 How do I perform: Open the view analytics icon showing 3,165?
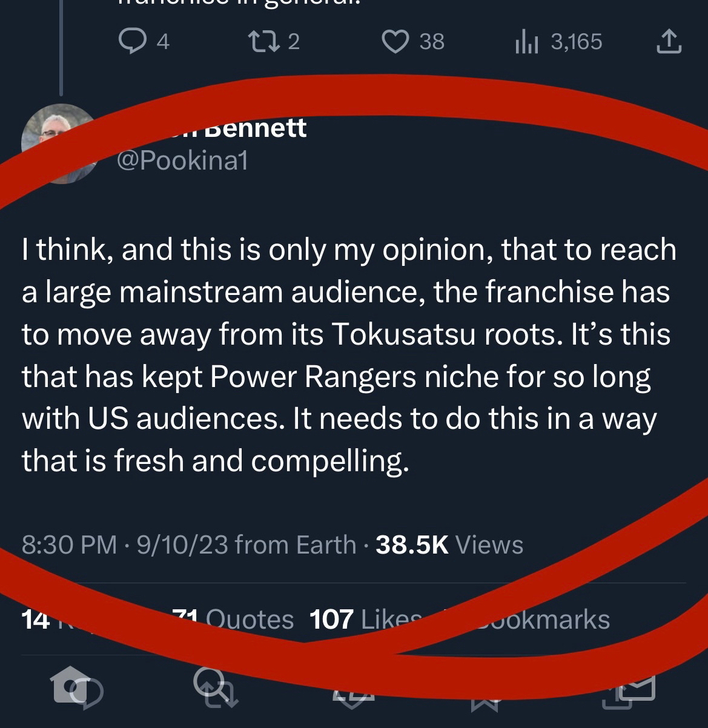(x=527, y=42)
